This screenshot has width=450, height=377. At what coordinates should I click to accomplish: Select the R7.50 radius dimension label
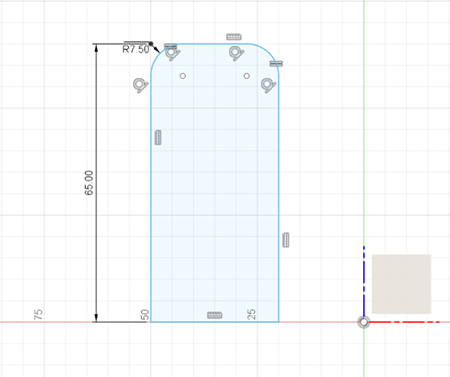pos(136,49)
